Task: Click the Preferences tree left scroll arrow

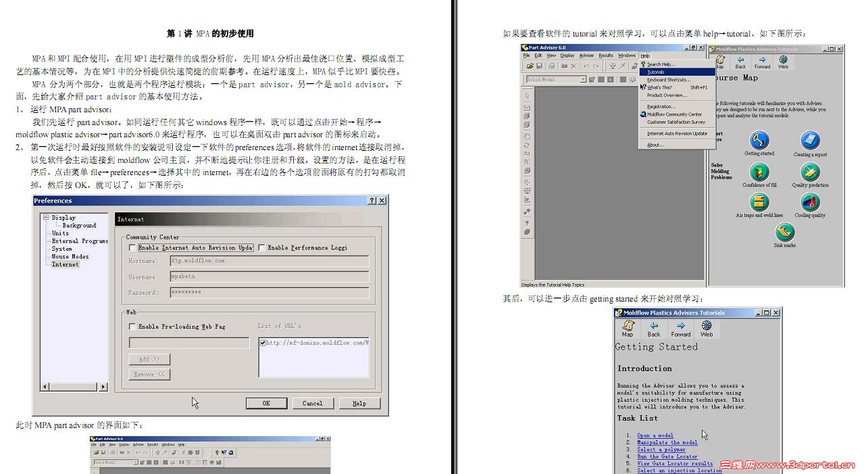Action: tap(46, 387)
